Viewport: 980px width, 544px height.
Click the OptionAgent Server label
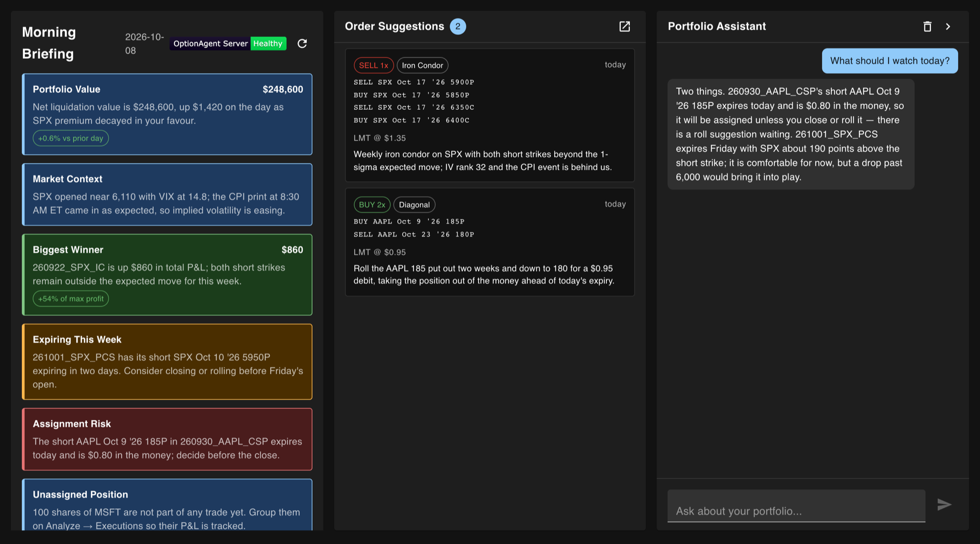point(210,43)
